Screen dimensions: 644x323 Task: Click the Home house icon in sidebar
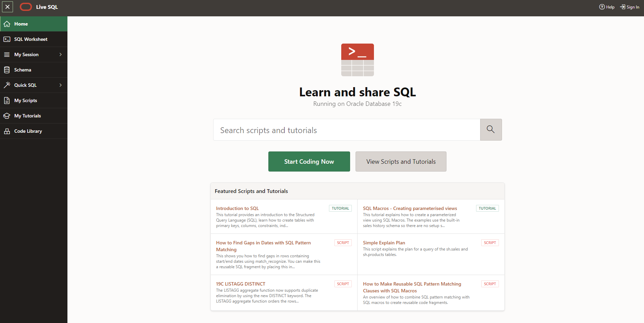click(7, 24)
